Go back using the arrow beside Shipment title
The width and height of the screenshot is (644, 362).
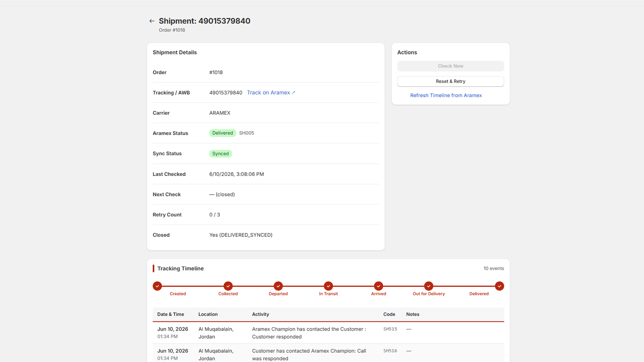tap(152, 21)
